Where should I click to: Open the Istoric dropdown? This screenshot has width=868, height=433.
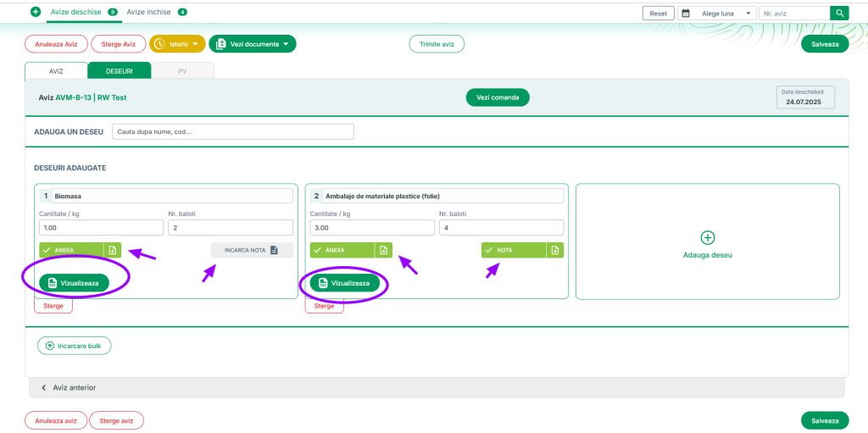pos(177,44)
